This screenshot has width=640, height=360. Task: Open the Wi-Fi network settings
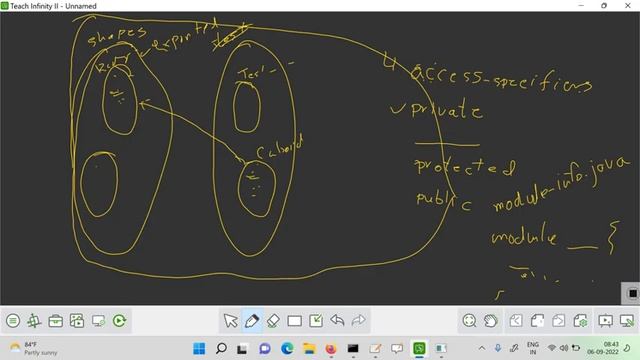(x=552, y=348)
